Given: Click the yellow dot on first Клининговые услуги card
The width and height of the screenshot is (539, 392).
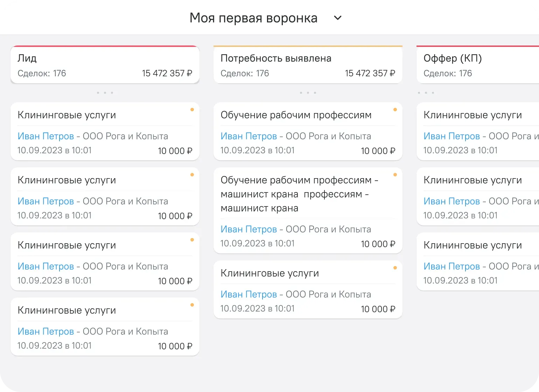Looking at the screenshot, I should pos(192,110).
